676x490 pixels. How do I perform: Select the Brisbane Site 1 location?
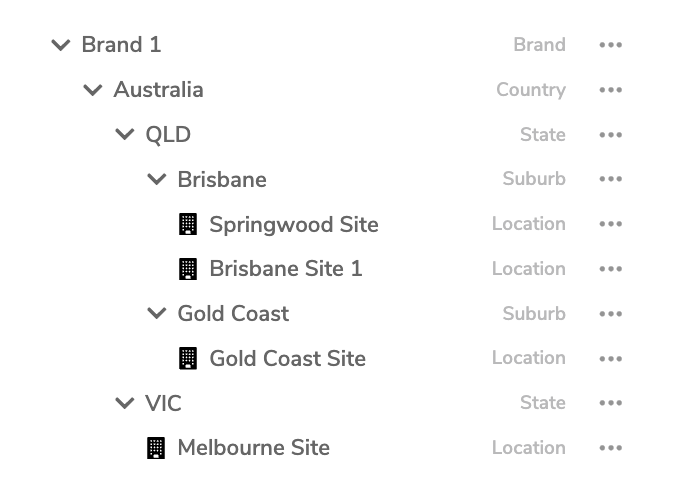(x=286, y=269)
